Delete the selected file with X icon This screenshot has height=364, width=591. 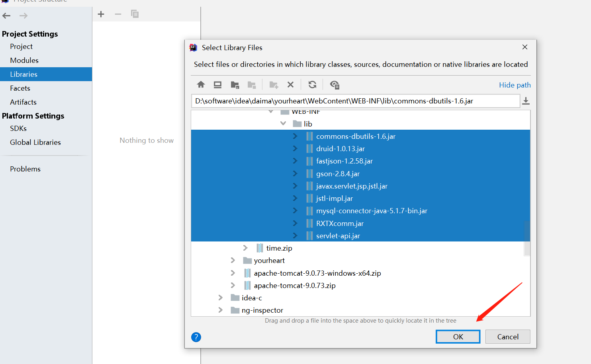(x=291, y=84)
